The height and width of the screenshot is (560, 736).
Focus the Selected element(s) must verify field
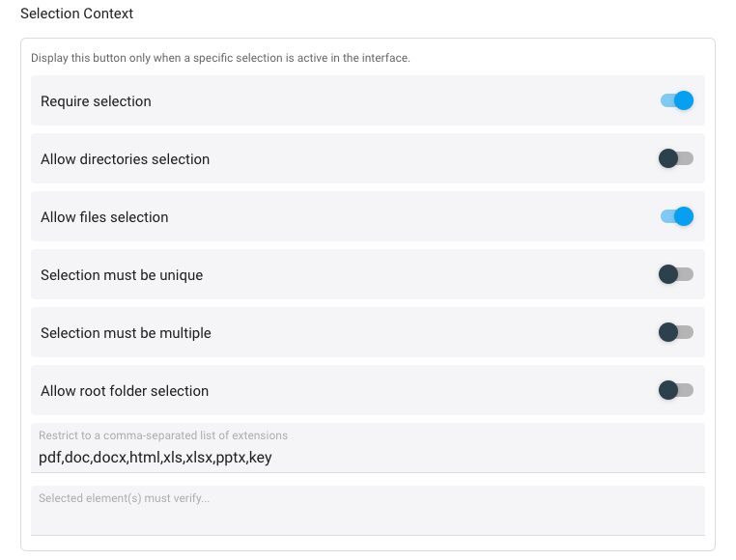pos(368,511)
